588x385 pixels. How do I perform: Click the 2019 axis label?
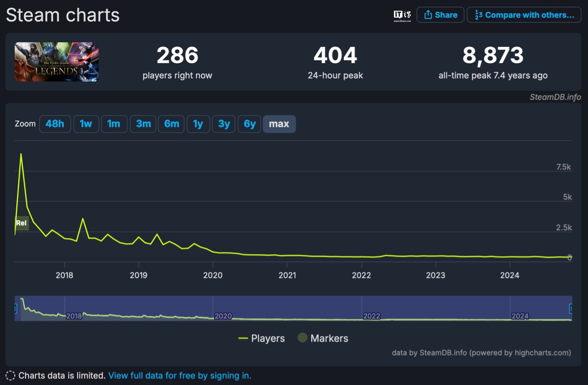tap(139, 275)
